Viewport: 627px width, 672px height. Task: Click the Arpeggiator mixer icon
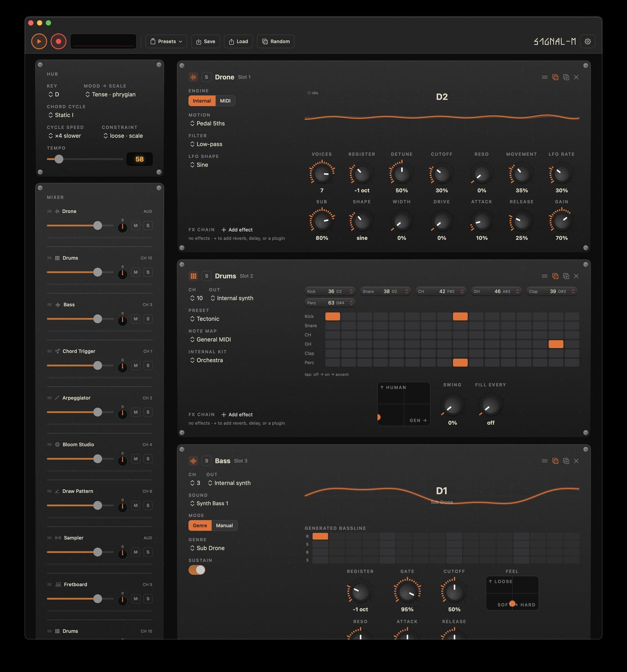pos(57,398)
